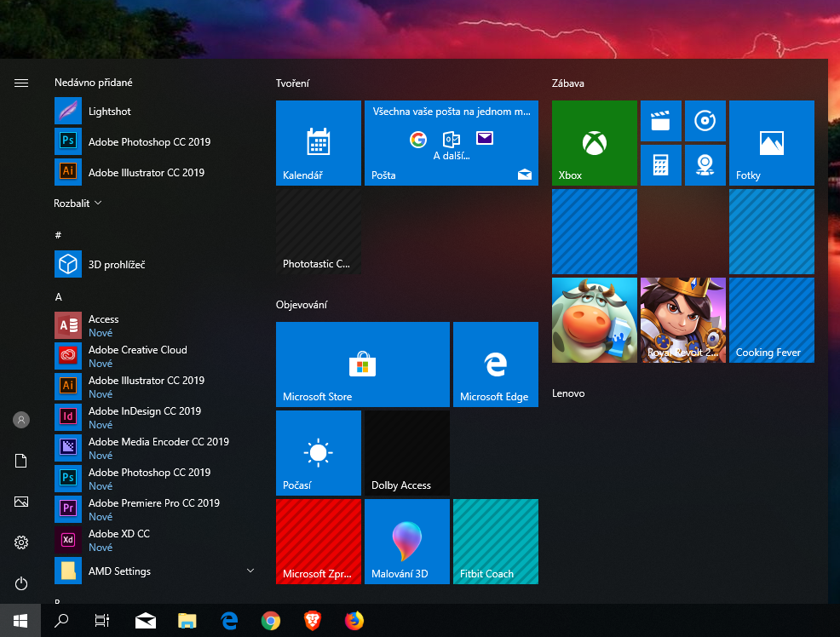Open the Fitbit Coach tile

pos(496,541)
